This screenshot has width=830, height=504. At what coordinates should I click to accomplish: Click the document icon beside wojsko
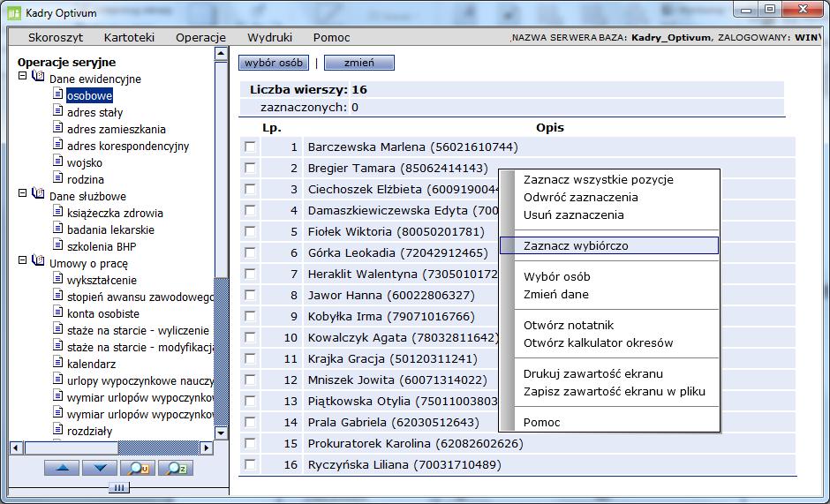[x=58, y=161]
